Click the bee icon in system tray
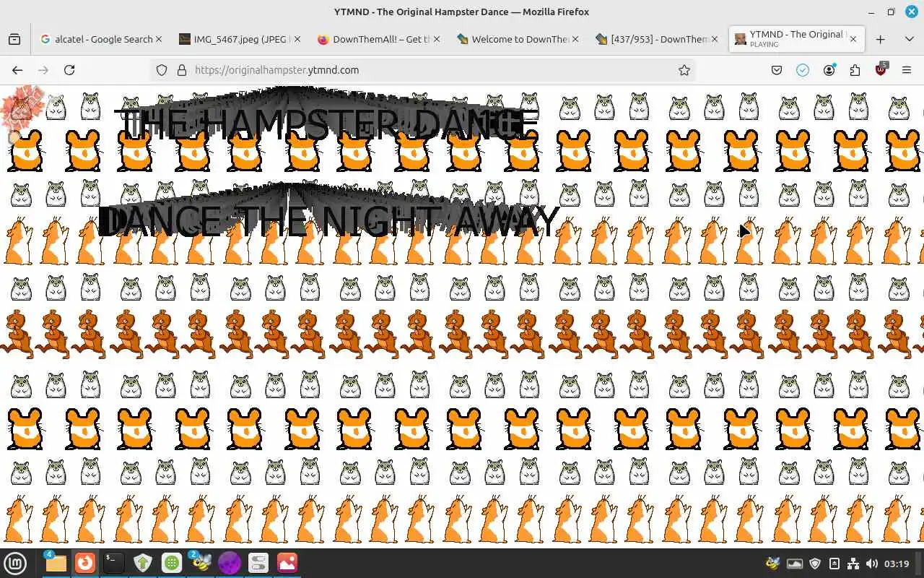 coord(773,564)
